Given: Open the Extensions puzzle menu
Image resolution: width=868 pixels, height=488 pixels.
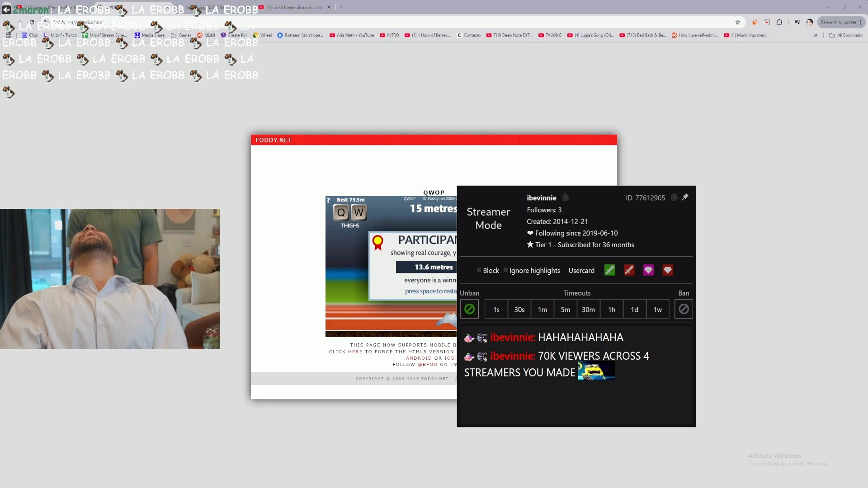Looking at the screenshot, I should [x=779, y=22].
